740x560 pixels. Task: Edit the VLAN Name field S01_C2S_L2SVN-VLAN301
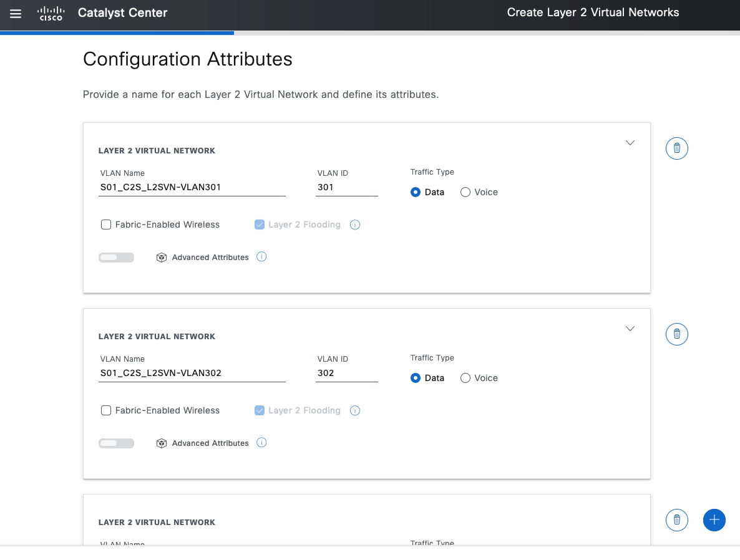[192, 187]
